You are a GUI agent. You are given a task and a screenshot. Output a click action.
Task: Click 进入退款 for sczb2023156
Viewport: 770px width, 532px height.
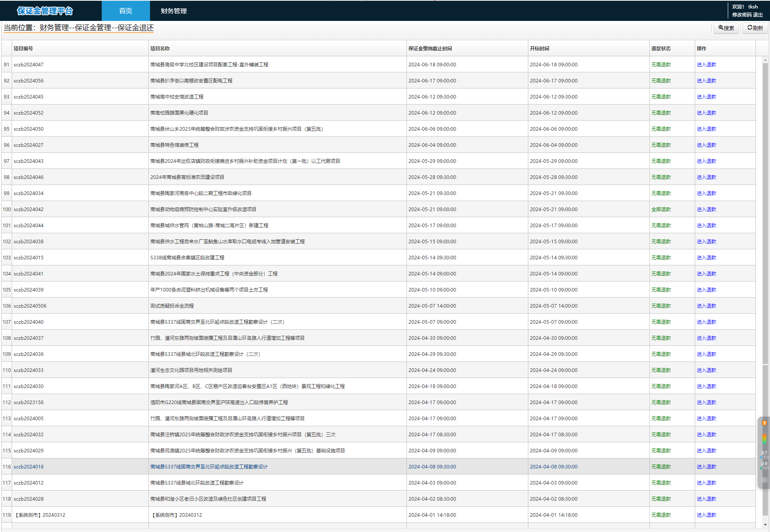coord(706,403)
